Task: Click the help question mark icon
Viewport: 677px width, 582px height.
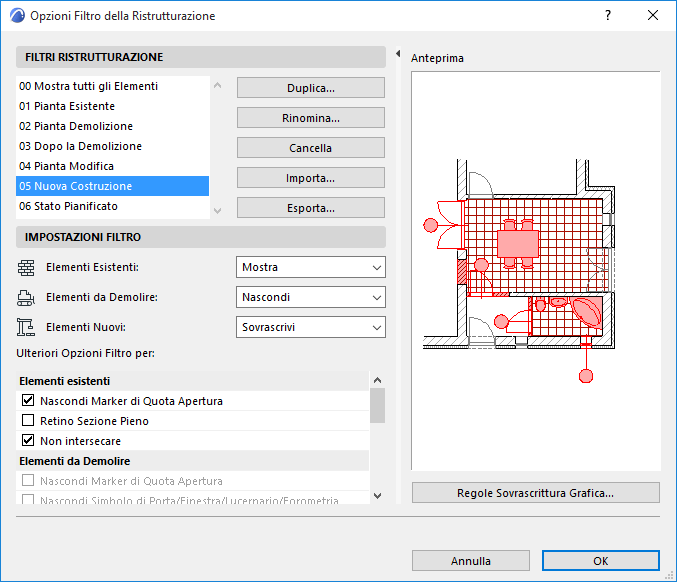Action: coord(608,16)
